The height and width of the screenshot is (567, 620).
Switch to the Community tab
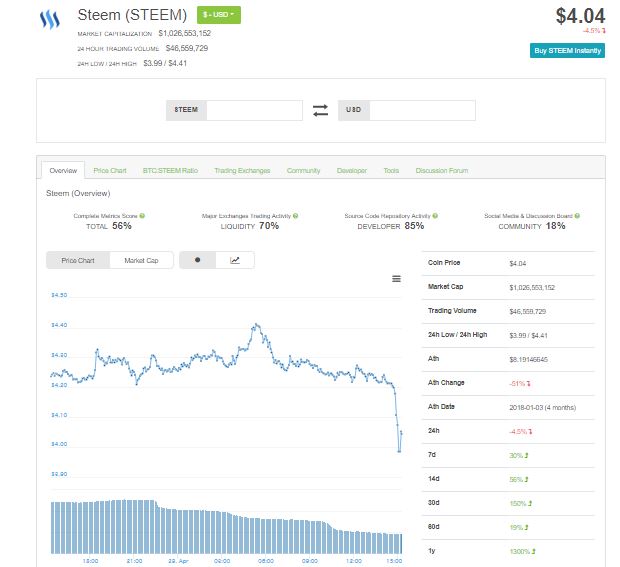click(303, 171)
